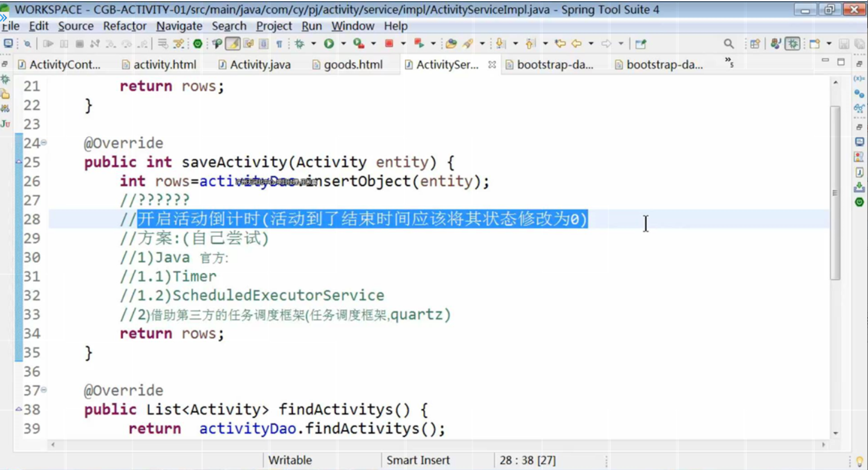Expand the External Tools dropdown arrow
The width and height of the screenshot is (868, 470).
(x=373, y=43)
